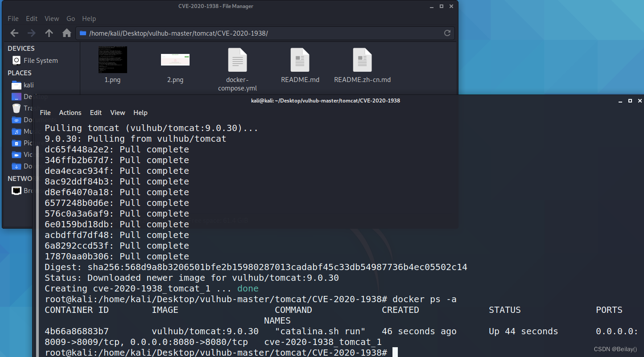Click the 'Up 44 seconds' status
The width and height of the screenshot is (644, 357).
[x=523, y=331]
